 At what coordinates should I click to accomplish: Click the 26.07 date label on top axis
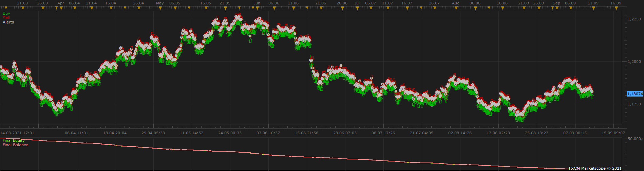click(434, 3)
